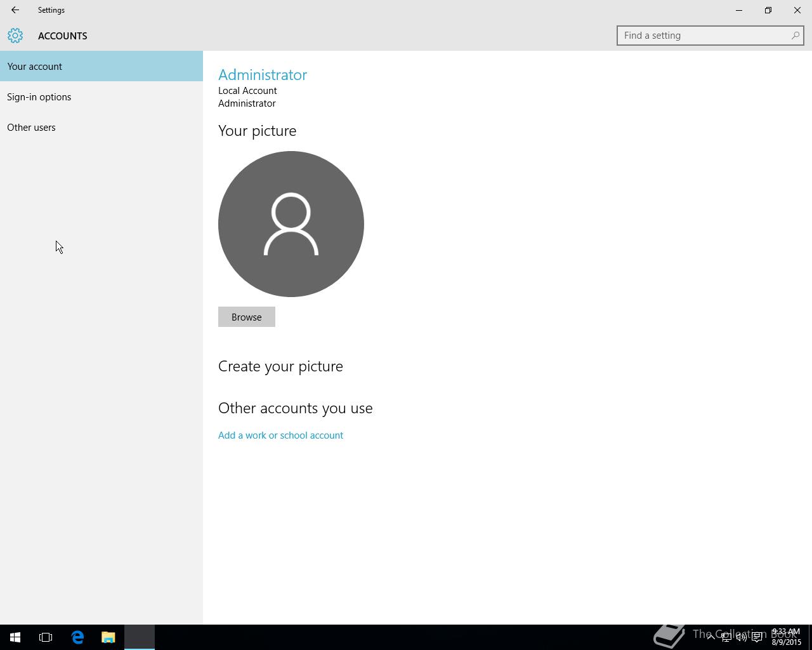This screenshot has width=812, height=650.
Task: Click the default account picture avatar
Action: (291, 224)
